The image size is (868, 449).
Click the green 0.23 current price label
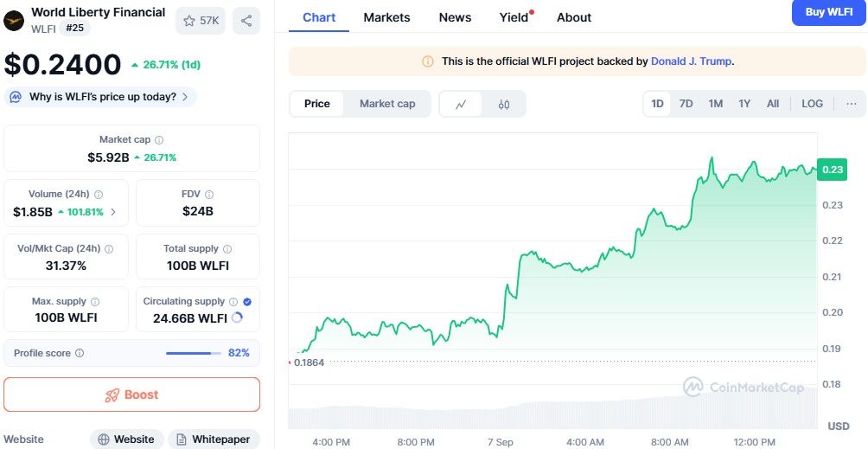pos(832,170)
